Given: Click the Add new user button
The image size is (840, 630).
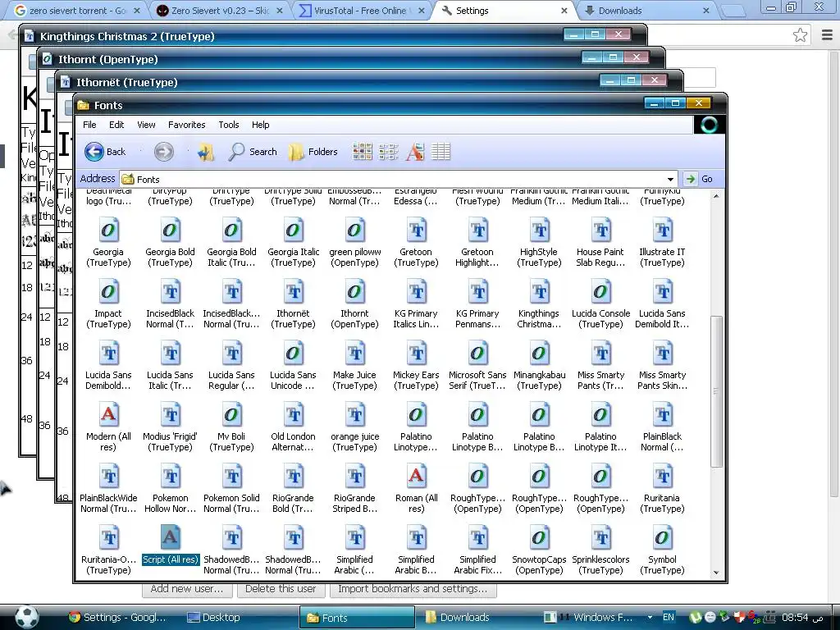Looking at the screenshot, I should click(187, 589).
